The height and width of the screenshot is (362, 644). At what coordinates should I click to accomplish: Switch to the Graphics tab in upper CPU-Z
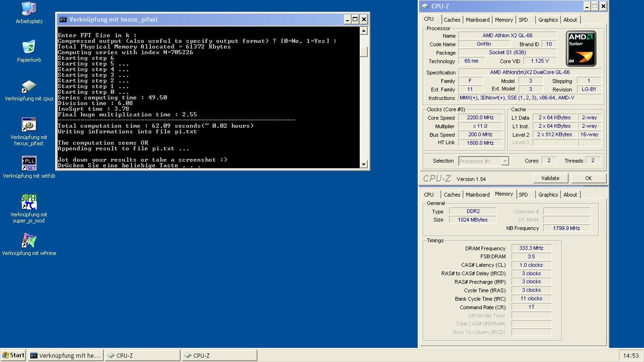coord(548,20)
